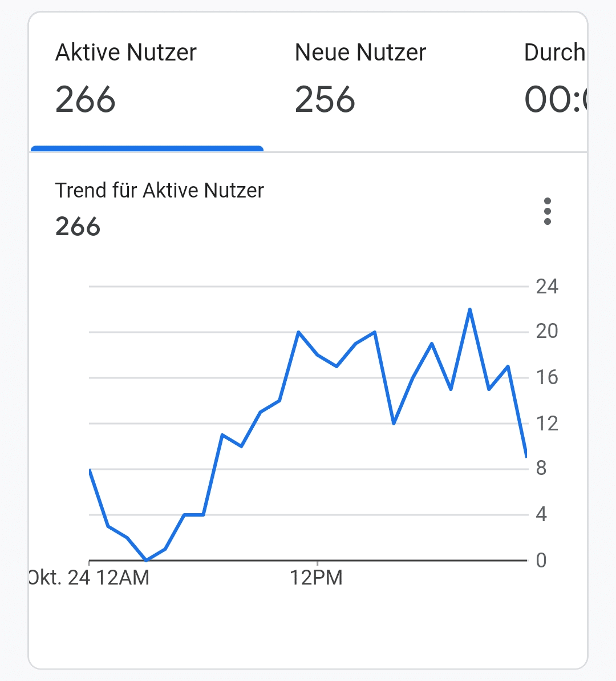Image resolution: width=616 pixels, height=681 pixels.
Task: Click the 8 y-axis label
Action: point(541,468)
